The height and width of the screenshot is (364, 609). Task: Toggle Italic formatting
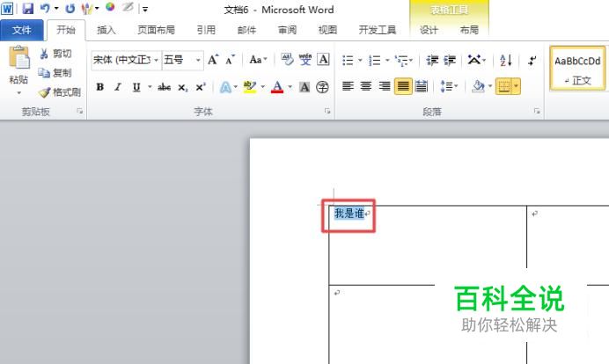118,87
